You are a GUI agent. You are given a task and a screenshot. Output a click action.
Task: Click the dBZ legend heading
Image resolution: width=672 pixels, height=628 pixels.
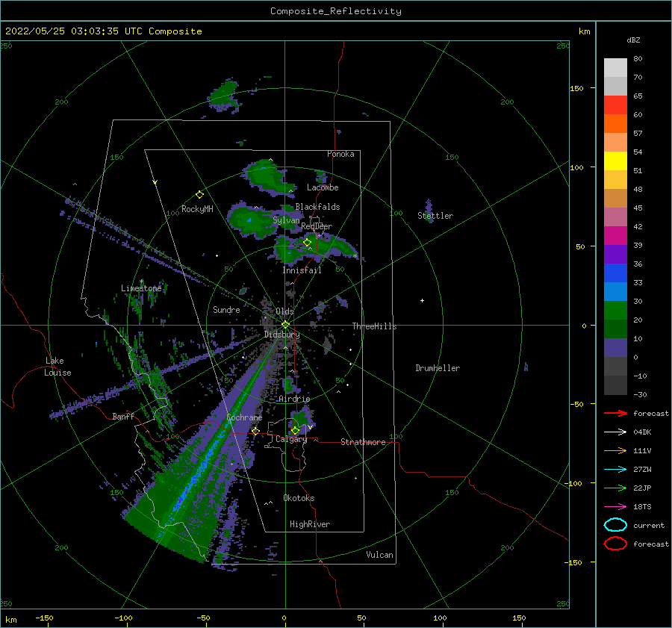point(633,40)
